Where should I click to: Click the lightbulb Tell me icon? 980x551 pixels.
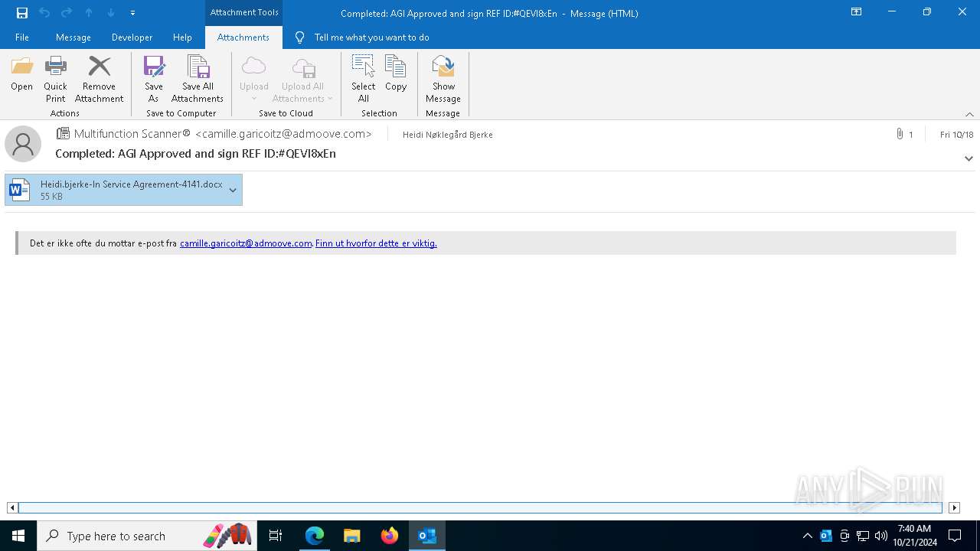click(x=299, y=37)
